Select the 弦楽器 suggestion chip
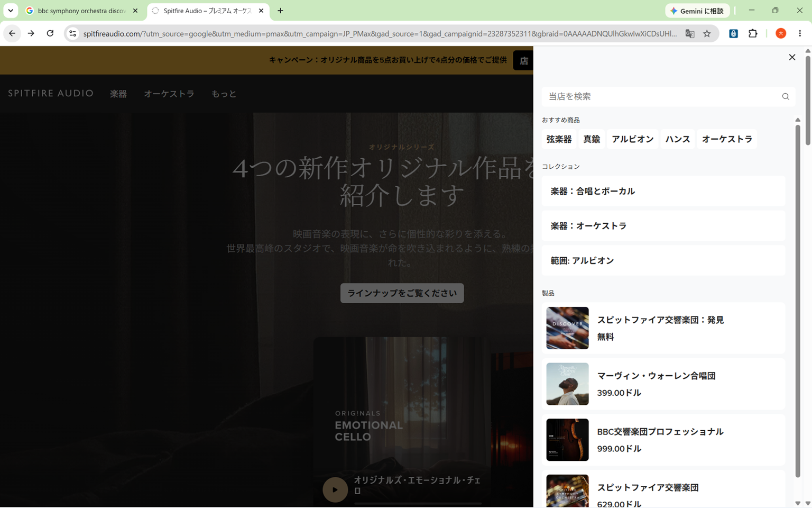 [x=559, y=139]
